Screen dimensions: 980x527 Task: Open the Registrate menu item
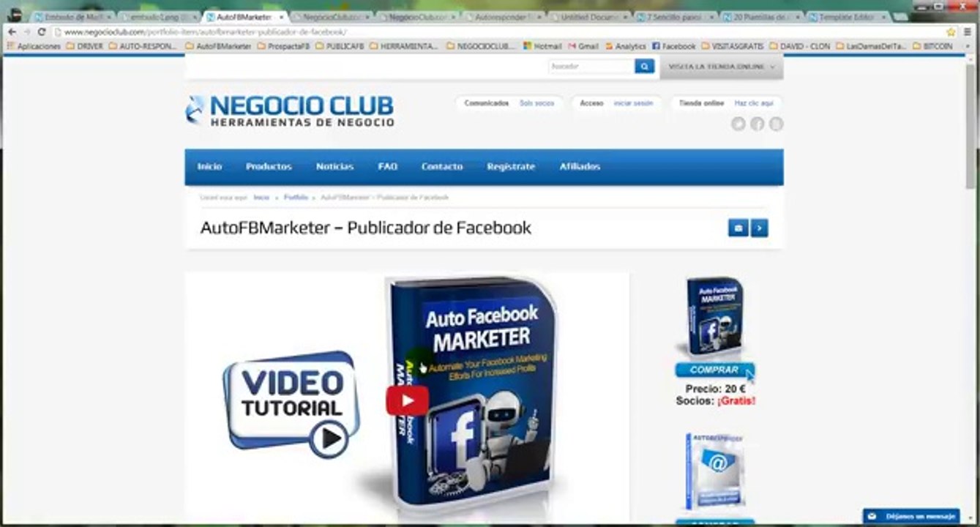coord(511,167)
